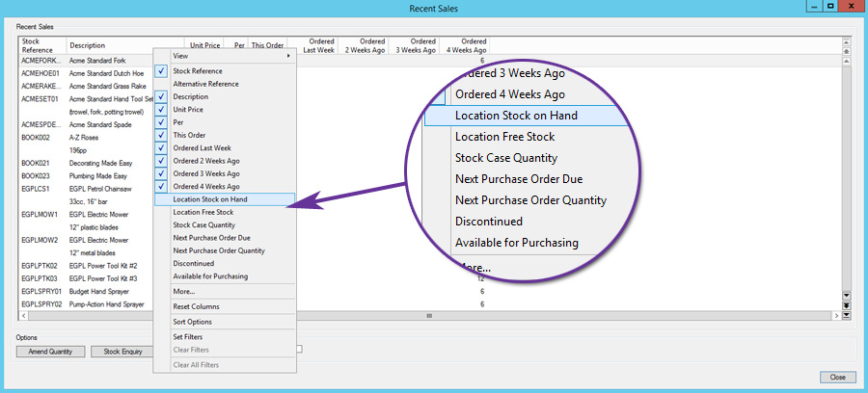
Task: Click the single down-arrow scroll button
Action: 845,297
